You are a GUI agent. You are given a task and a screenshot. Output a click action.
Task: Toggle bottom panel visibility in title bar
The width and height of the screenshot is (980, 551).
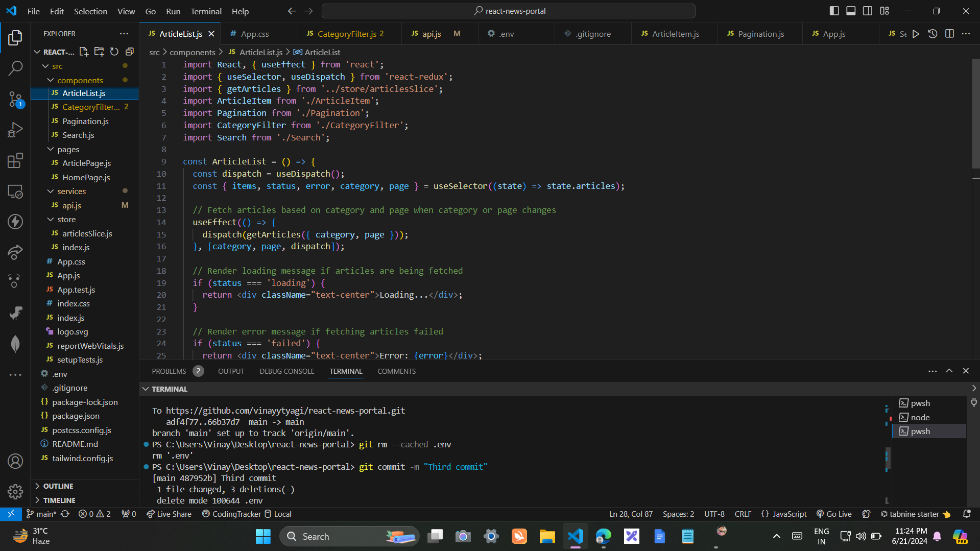(851, 11)
